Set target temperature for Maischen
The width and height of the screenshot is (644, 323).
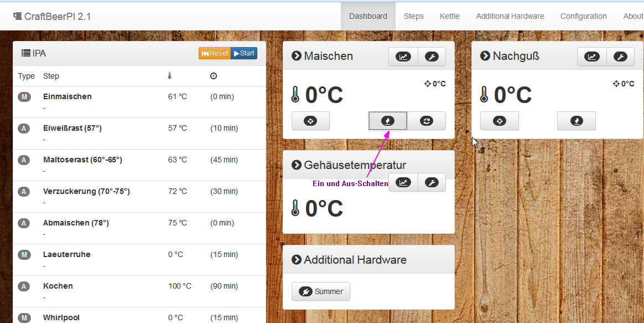(x=310, y=121)
